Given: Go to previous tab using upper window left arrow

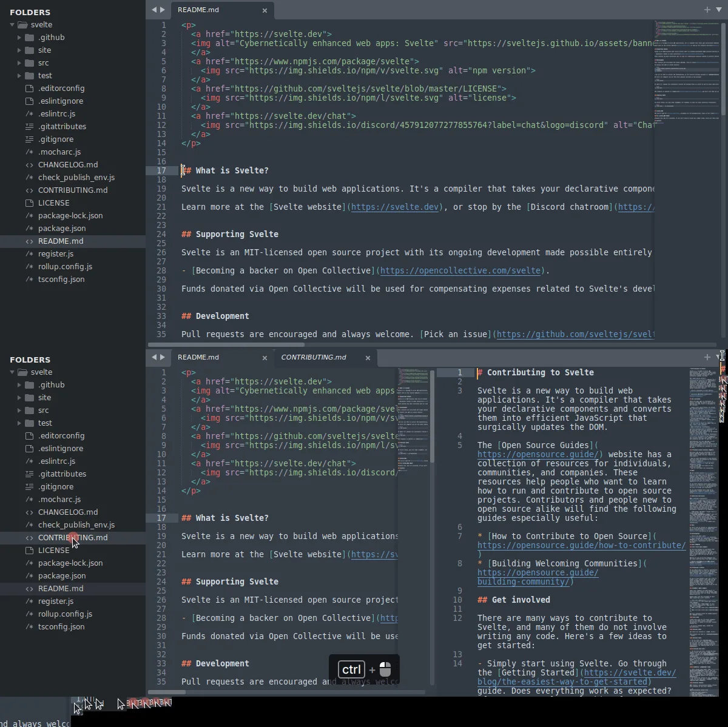Looking at the screenshot, I should click(154, 10).
